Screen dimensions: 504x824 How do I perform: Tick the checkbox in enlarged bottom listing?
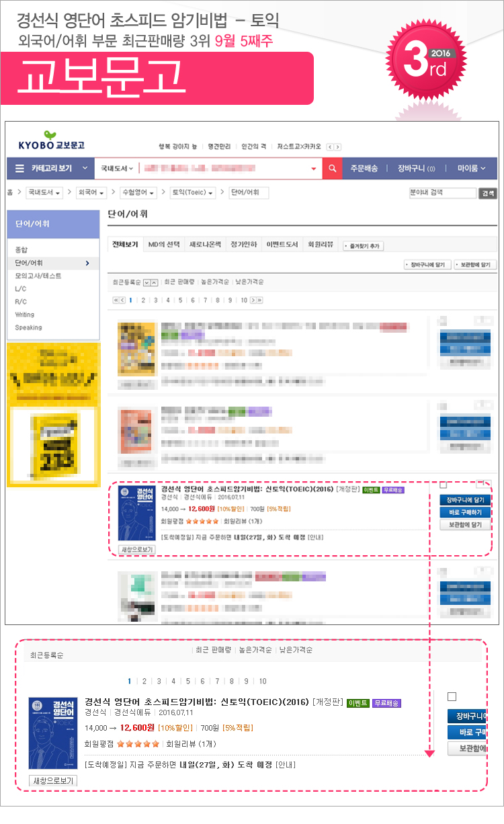tap(452, 696)
